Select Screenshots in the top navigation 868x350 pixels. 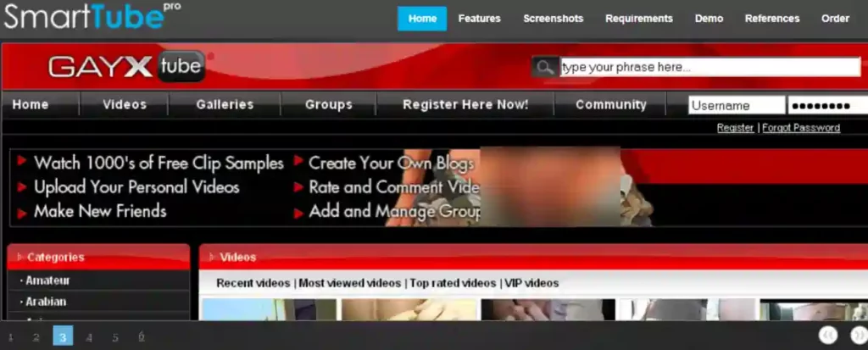(x=553, y=19)
